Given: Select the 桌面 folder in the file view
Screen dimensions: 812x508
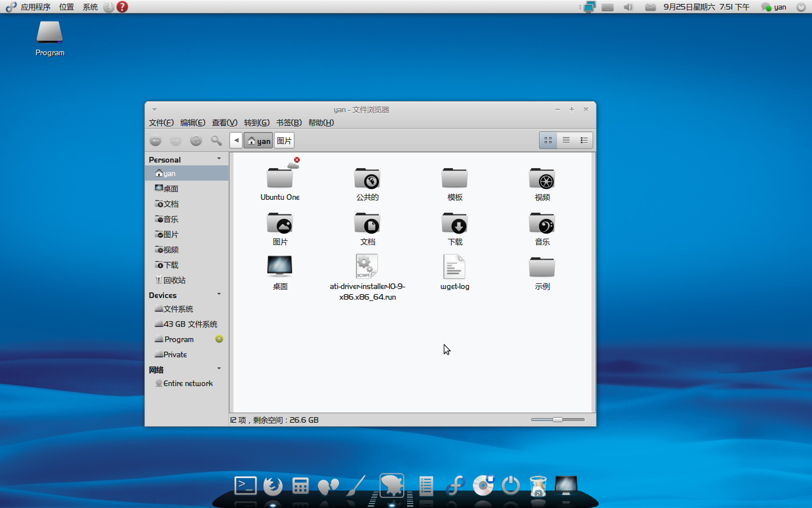Looking at the screenshot, I should click(x=280, y=273).
